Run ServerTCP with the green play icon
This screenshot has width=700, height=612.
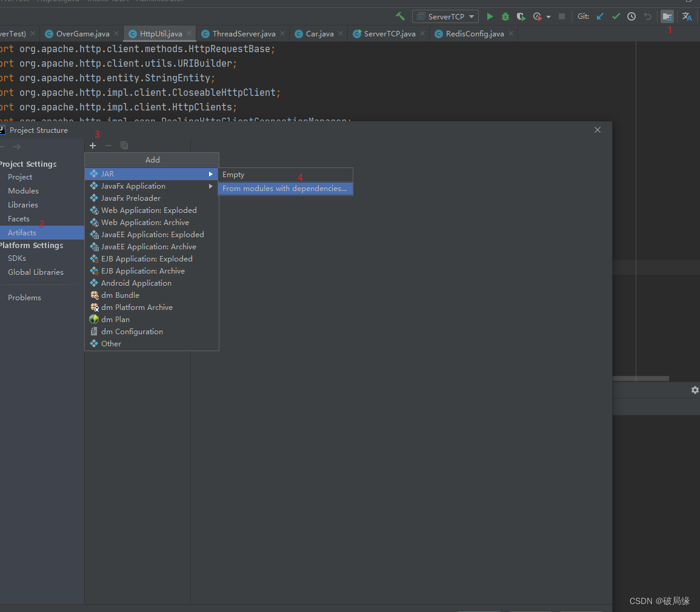pos(490,16)
